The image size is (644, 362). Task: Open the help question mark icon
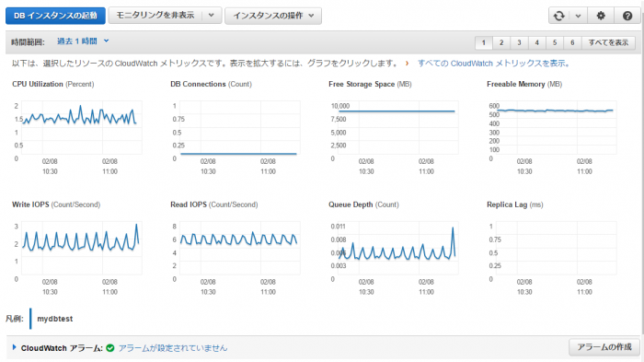click(627, 16)
